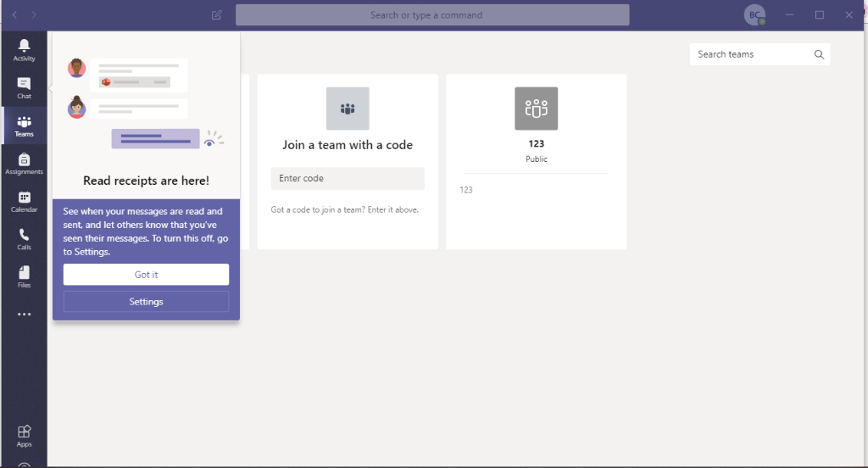868x468 pixels.
Task: Go back with the left arrow
Action: (15, 15)
